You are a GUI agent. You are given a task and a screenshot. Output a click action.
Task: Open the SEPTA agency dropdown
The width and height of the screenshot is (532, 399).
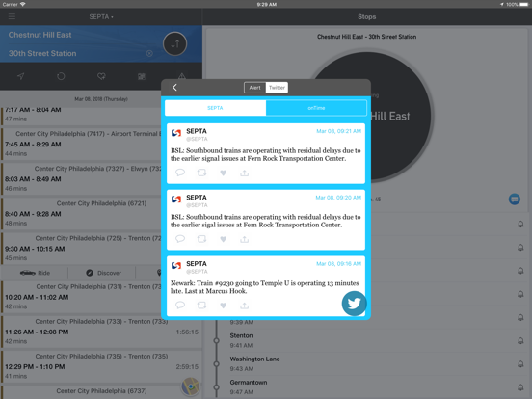[x=101, y=17]
